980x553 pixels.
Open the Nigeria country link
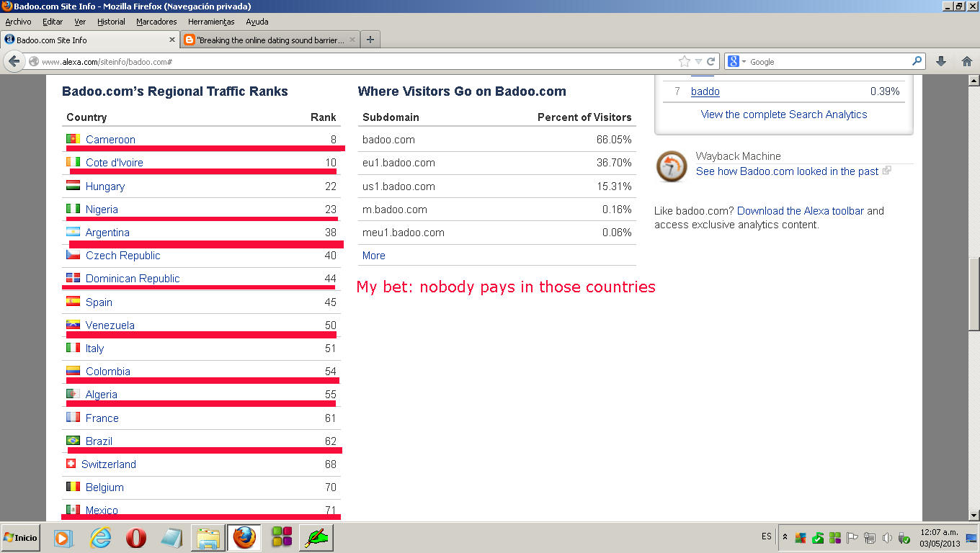(x=102, y=210)
